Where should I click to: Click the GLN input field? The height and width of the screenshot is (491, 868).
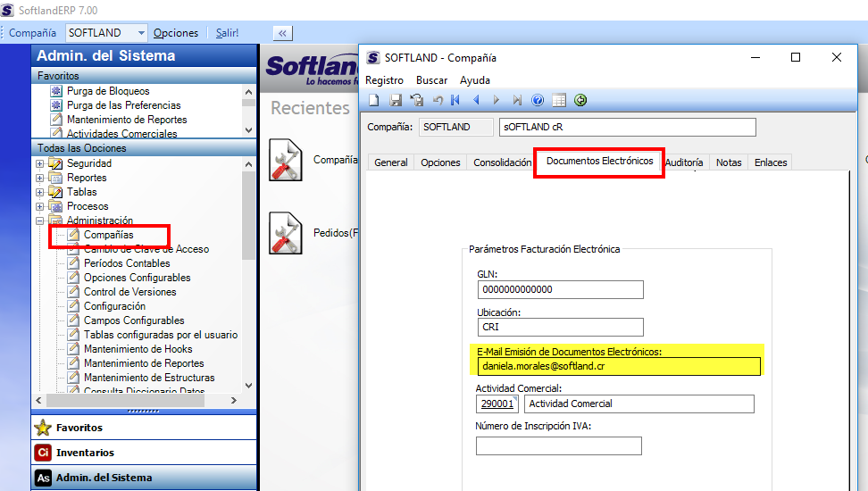[560, 289]
